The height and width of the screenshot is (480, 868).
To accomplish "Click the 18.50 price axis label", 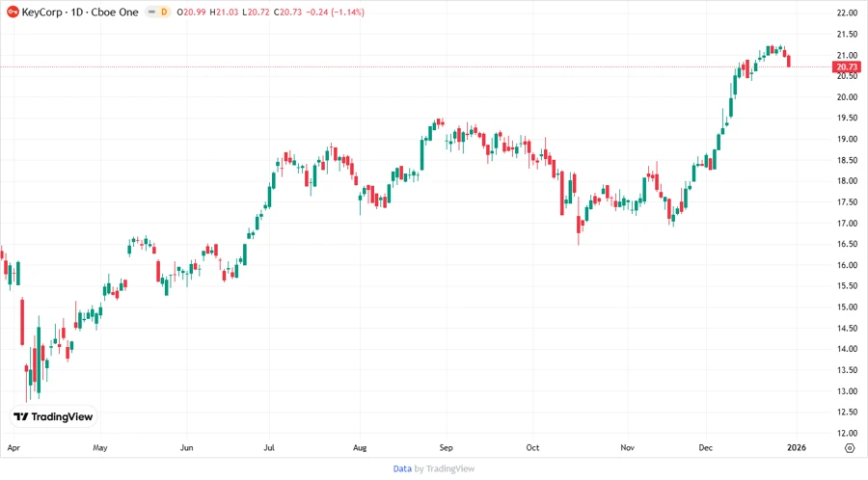I will (x=847, y=160).
